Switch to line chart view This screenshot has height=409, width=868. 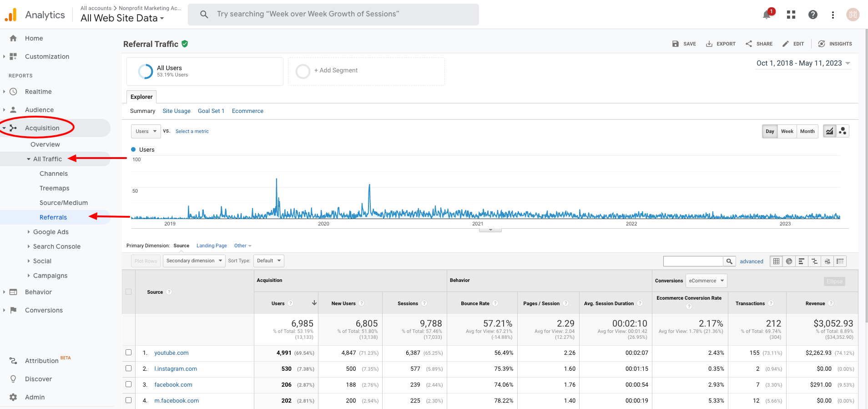coord(830,131)
